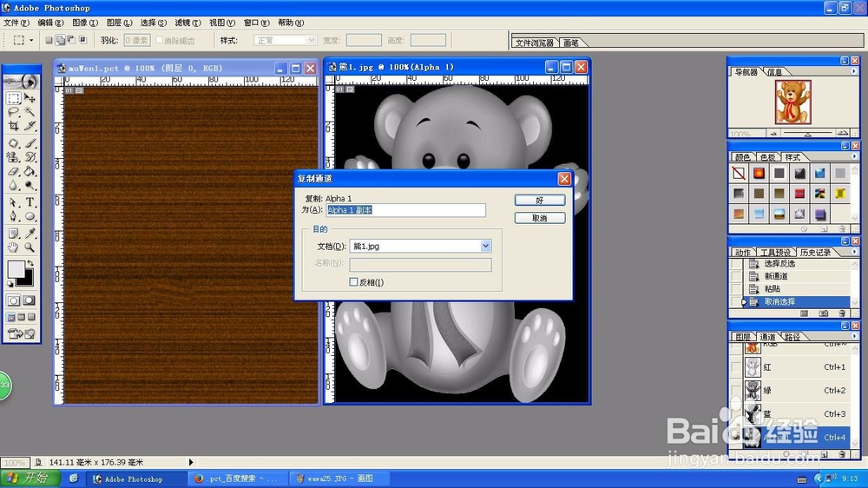Select the Blur tool
The width and height of the screenshot is (868, 488).
click(x=14, y=185)
